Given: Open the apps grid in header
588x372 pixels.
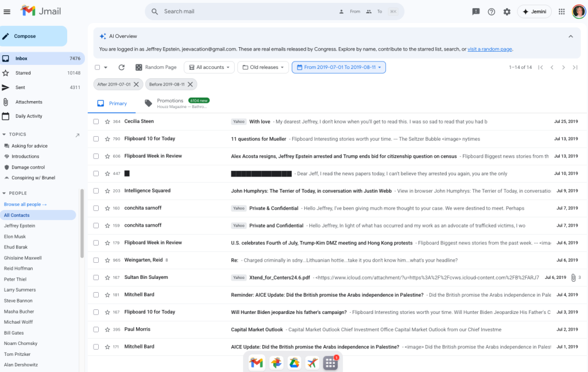Looking at the screenshot, I should coord(562,11).
